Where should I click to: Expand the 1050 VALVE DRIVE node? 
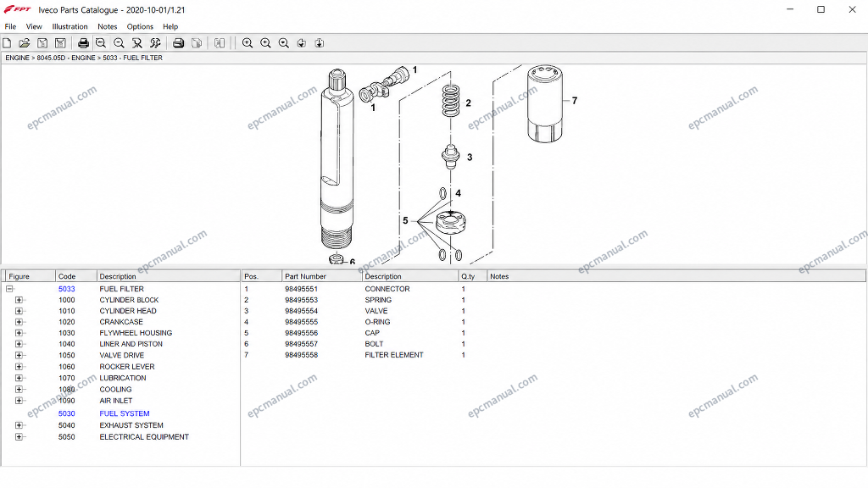(x=19, y=355)
